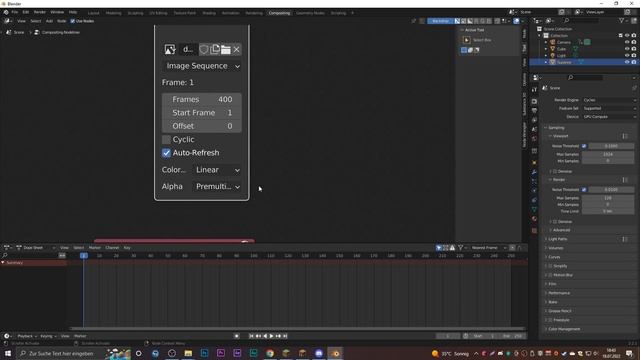Open the Render Engine Cycles dropdown
The width and height of the screenshot is (640, 360).
tap(609, 100)
